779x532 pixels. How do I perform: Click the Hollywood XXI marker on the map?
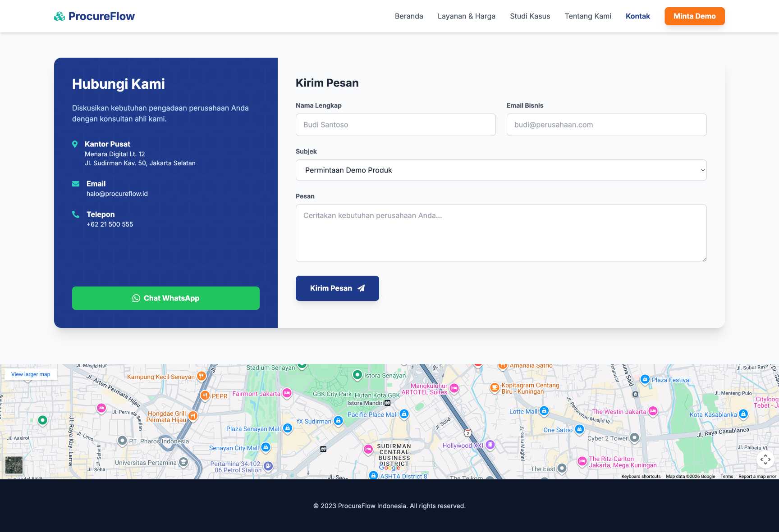pos(490,445)
